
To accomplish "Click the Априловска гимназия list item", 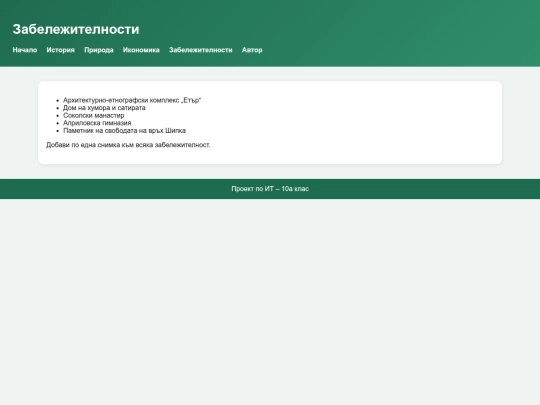I will pos(97,123).
